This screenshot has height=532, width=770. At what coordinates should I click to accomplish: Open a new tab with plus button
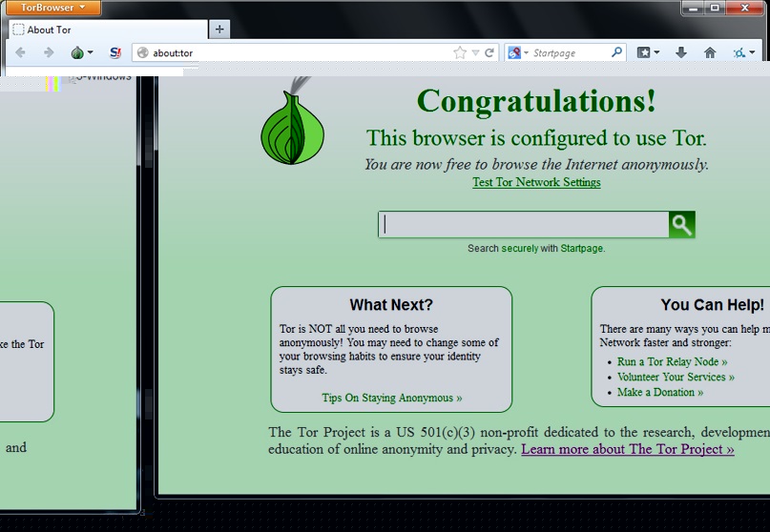219,30
